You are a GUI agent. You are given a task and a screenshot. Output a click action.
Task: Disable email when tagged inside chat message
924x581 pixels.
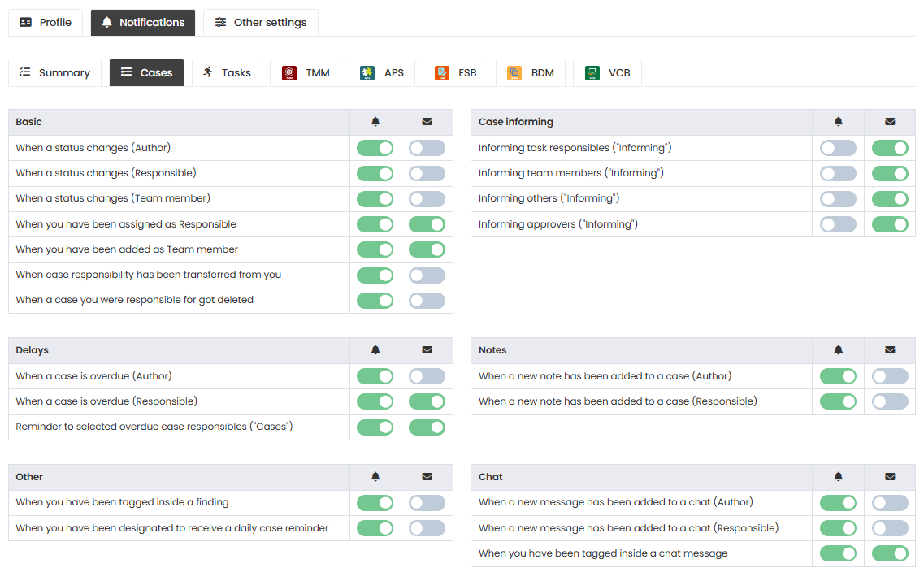[x=890, y=553]
